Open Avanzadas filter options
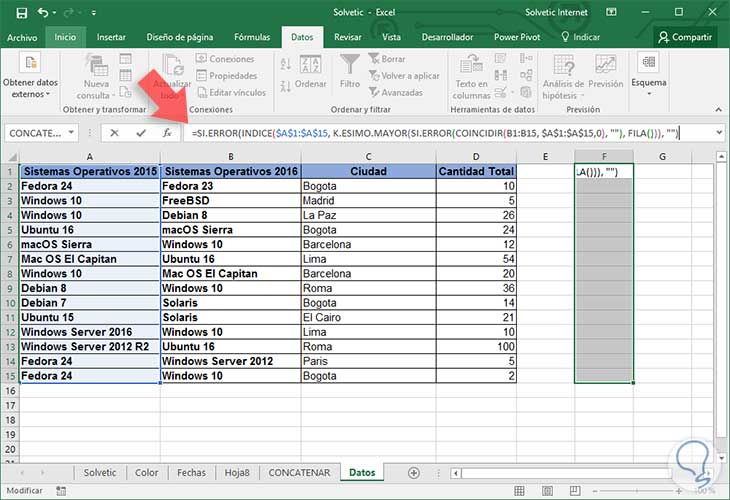Viewport: 730px width, 500px height. tap(396, 92)
